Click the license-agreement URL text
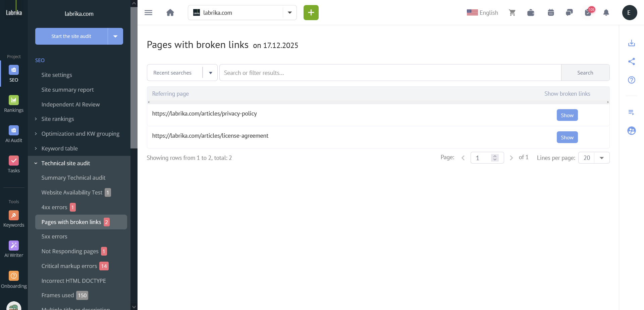This screenshot has height=310, width=644. tap(210, 136)
